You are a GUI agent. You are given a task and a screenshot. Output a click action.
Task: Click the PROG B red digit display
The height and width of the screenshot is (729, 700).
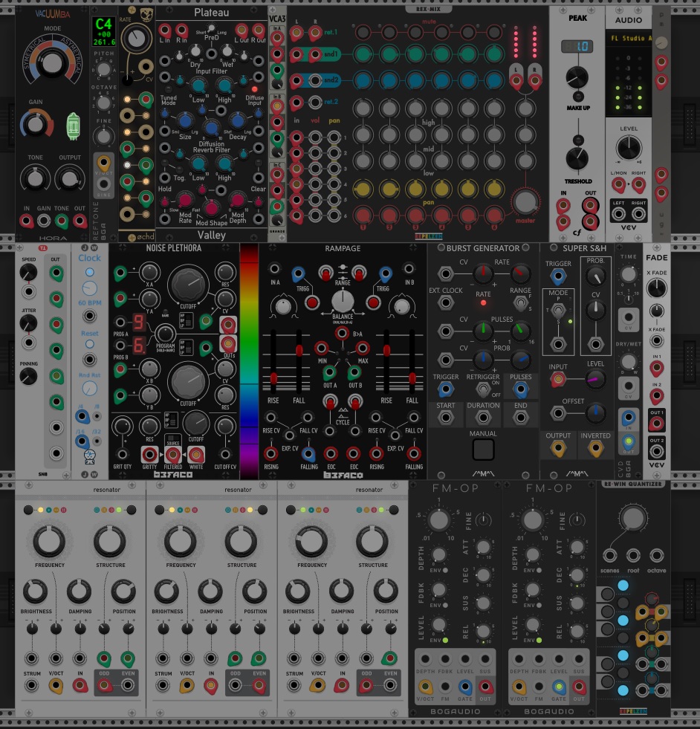139,346
